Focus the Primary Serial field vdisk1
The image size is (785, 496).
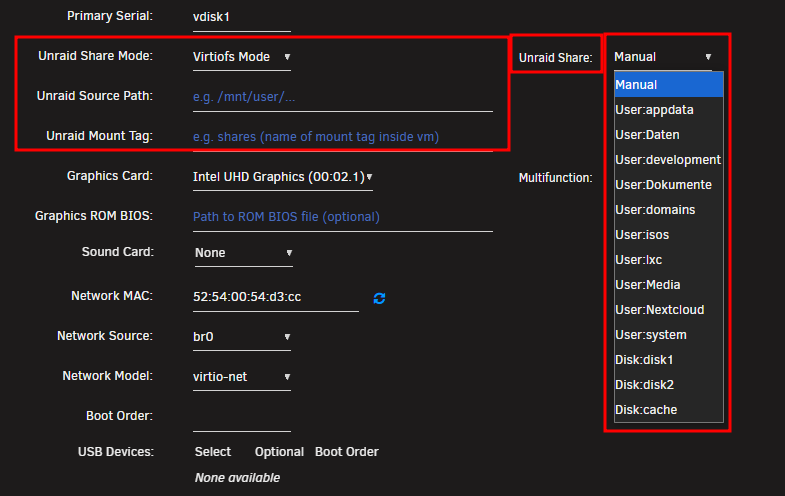[242, 17]
